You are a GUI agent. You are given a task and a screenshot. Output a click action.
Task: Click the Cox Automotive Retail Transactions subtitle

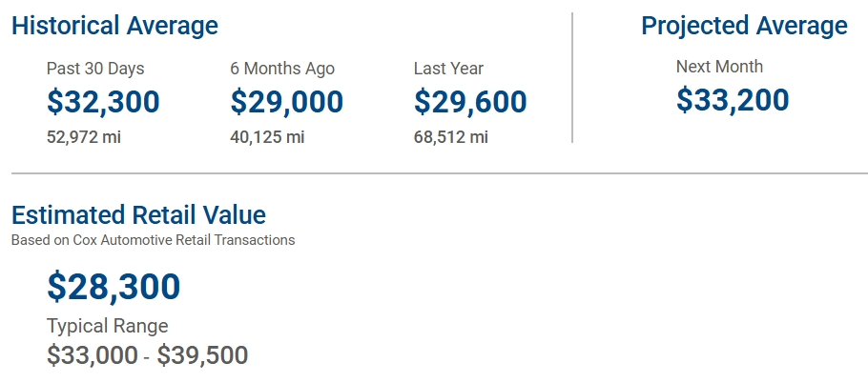click(153, 240)
